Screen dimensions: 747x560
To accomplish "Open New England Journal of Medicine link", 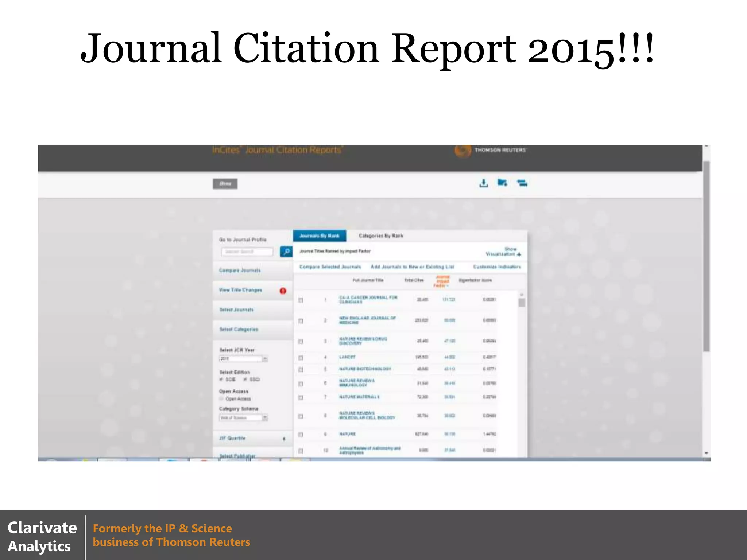I will 367,320.
